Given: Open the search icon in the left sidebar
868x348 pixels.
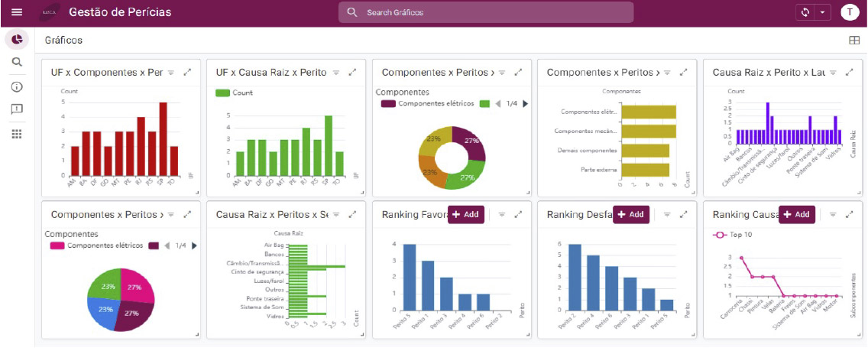Looking at the screenshot, I should click(x=17, y=63).
